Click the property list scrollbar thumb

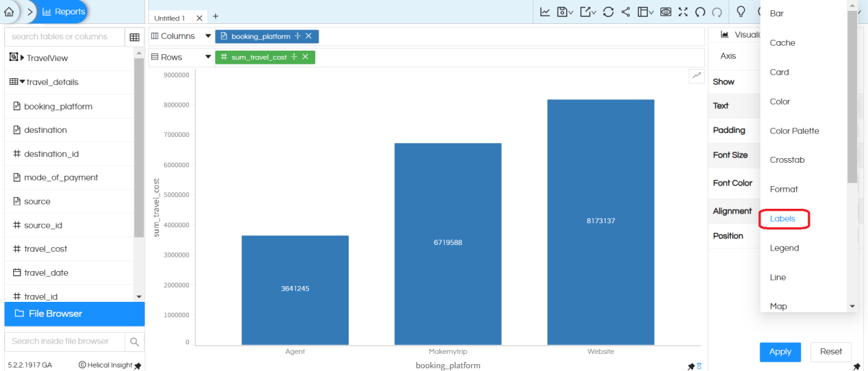(852, 97)
